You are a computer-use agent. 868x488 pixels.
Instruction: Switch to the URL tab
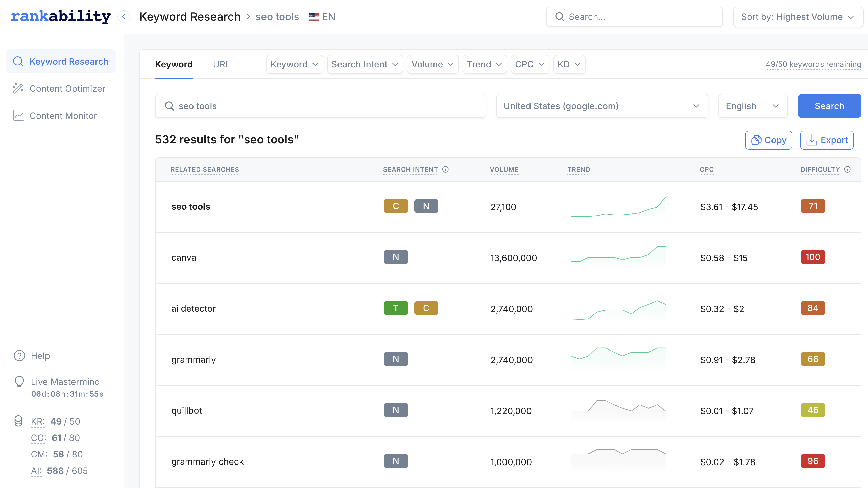point(221,64)
